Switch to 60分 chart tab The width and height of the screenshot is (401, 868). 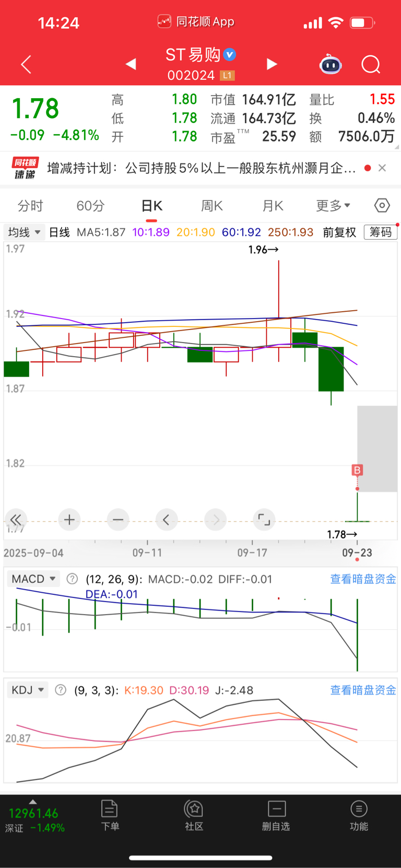[x=90, y=206]
